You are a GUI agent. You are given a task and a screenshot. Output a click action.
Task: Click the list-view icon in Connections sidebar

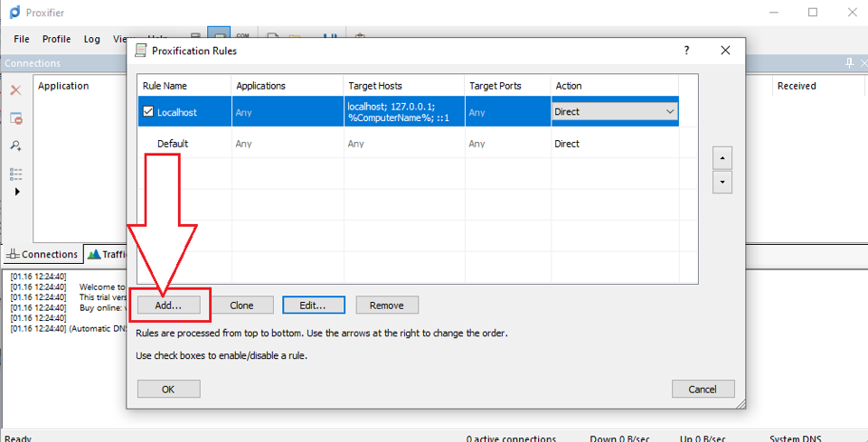tap(16, 174)
